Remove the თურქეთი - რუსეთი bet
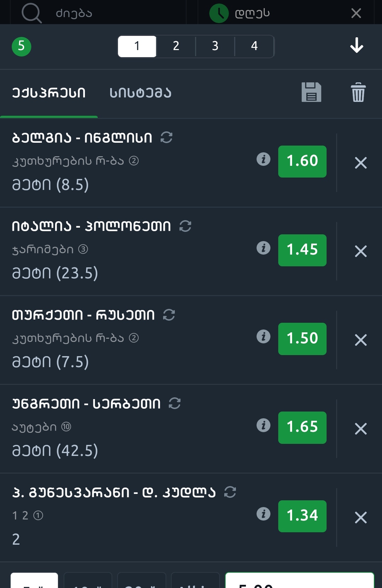 [x=360, y=340]
